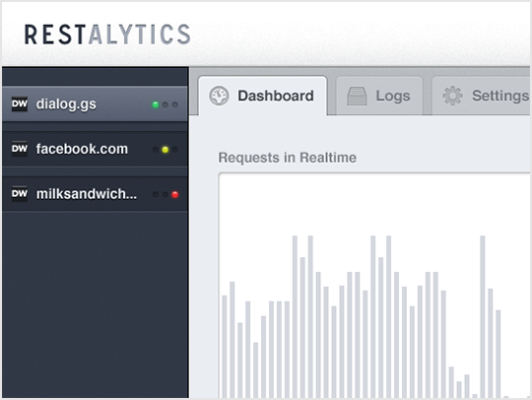Screen dimensions: 532x400
Task: Click the Logs drawer icon
Action: [357, 96]
